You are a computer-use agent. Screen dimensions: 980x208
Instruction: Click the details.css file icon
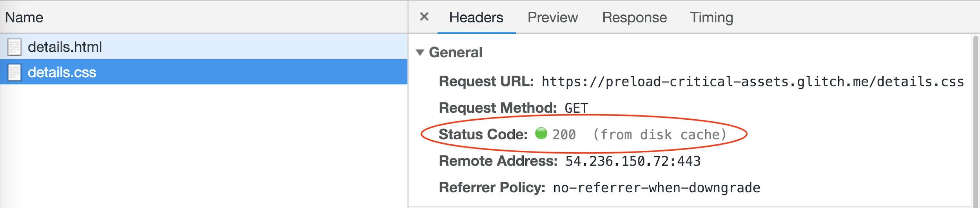15,73
